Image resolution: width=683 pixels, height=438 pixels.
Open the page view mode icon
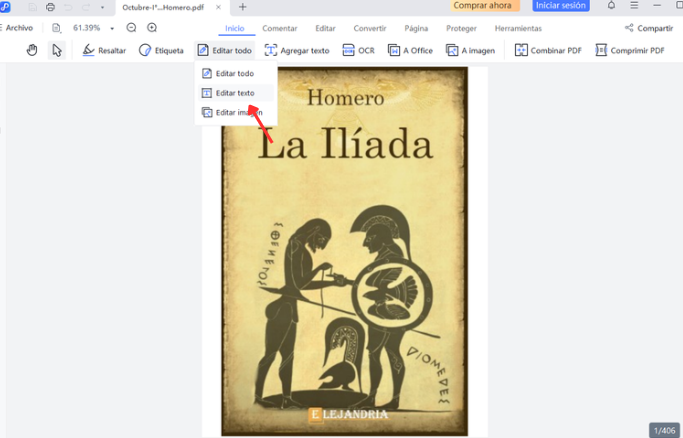pos(56,28)
